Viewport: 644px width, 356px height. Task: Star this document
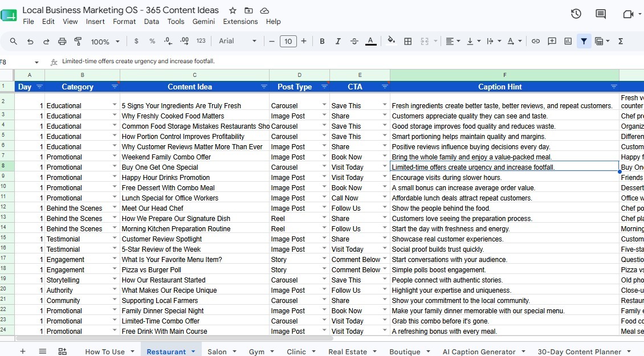click(233, 10)
